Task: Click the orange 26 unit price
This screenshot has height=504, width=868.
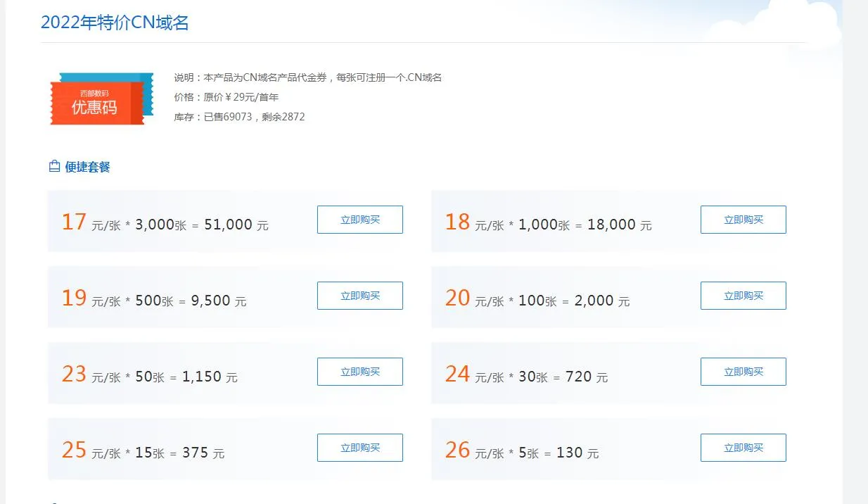Action: tap(457, 450)
